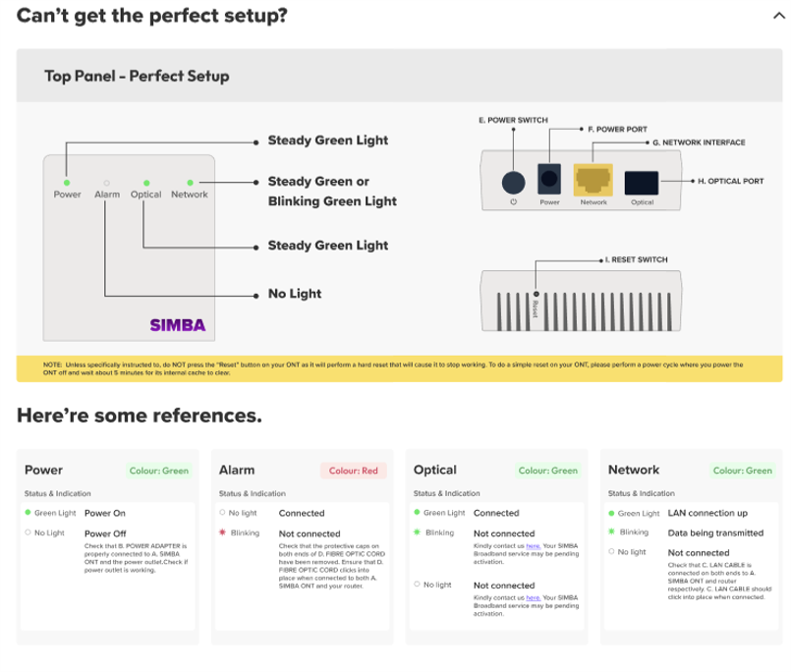Select the Power LED on the front panel diagram
791x672 pixels.
click(66, 181)
